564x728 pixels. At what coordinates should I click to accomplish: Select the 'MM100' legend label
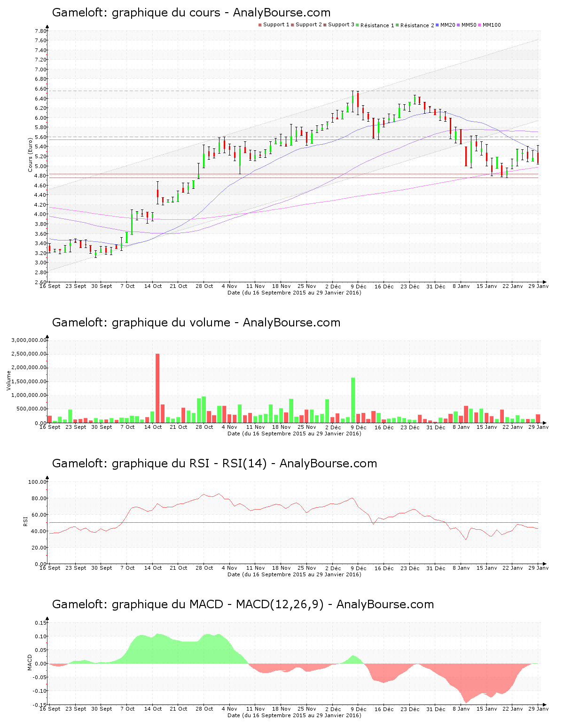[x=492, y=25]
